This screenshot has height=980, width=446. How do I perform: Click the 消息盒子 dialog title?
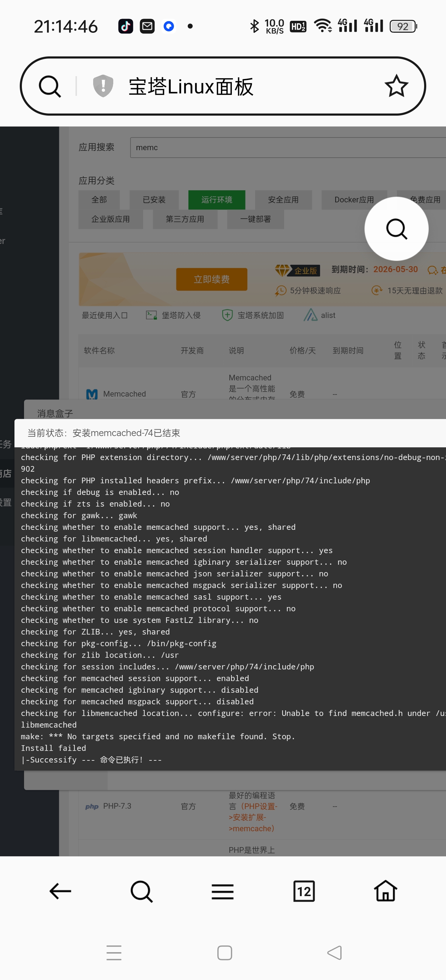[55, 413]
